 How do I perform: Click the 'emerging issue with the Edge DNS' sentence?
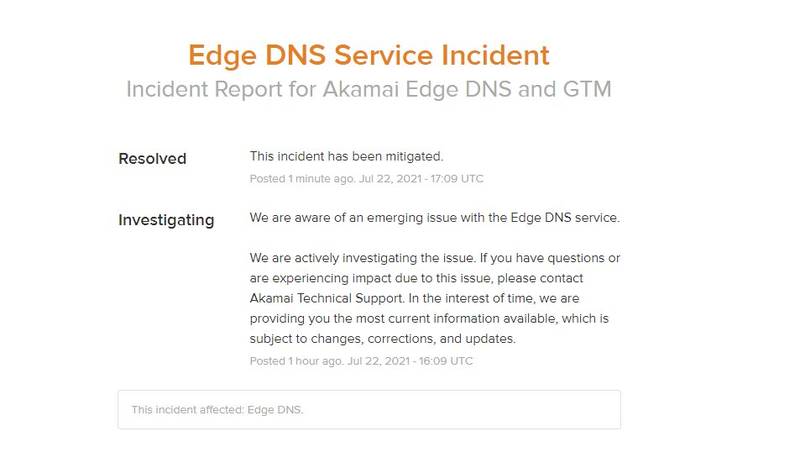pos(435,217)
